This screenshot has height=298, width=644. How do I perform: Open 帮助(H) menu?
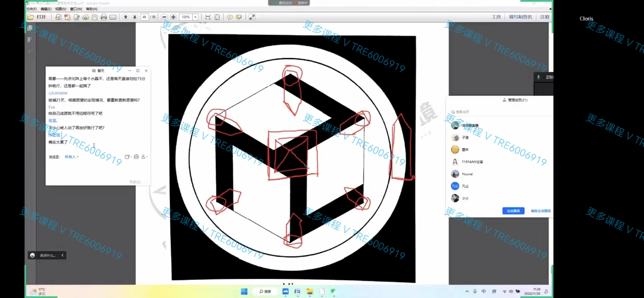(92, 9)
